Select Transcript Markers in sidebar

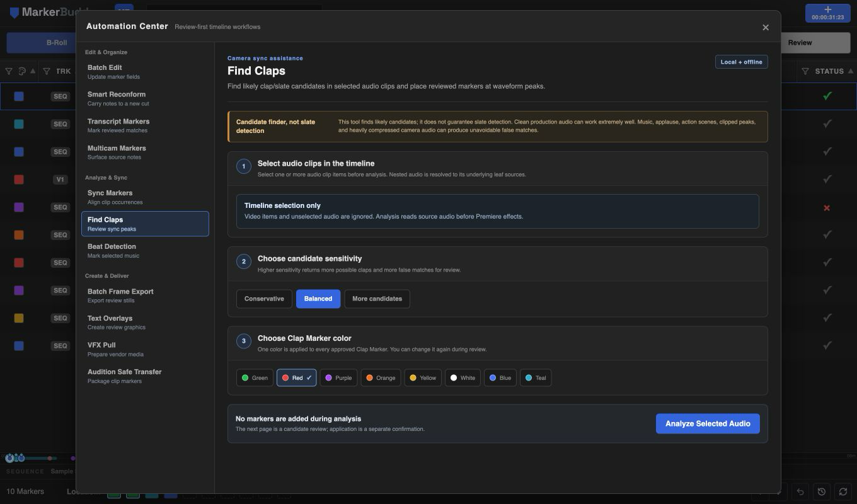click(145, 125)
